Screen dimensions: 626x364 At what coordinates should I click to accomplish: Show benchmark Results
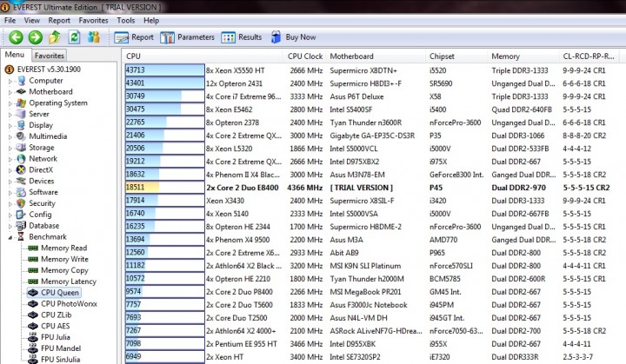242,37
